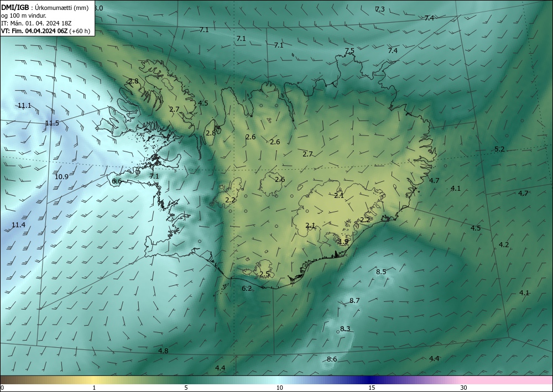Viewport: 553px width, 392px height.
Task: Click the 0 tick on the color scale
Action: point(2,388)
